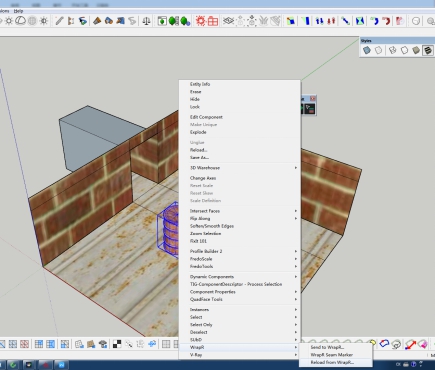Click the blue diagonal line icon in toolbar

[x=345, y=21]
